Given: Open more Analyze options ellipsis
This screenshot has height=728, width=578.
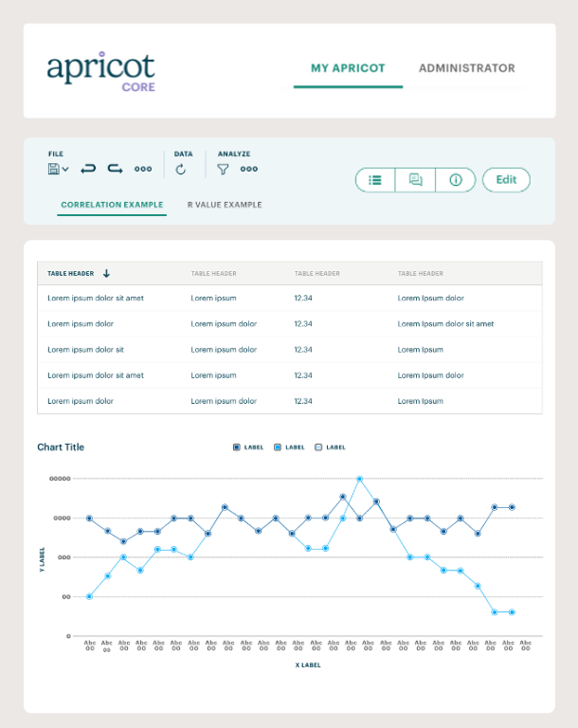Looking at the screenshot, I should pyautogui.click(x=249, y=170).
